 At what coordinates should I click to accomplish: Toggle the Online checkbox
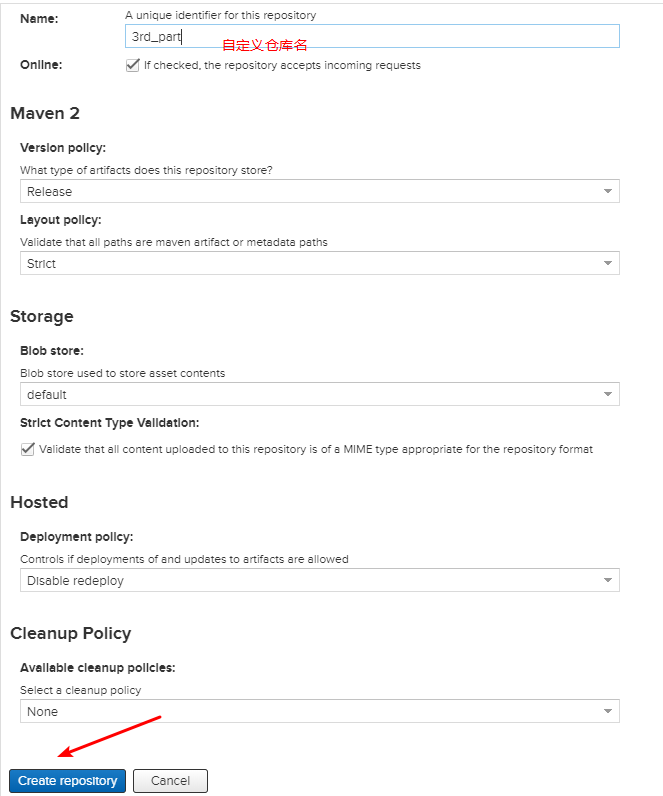132,65
